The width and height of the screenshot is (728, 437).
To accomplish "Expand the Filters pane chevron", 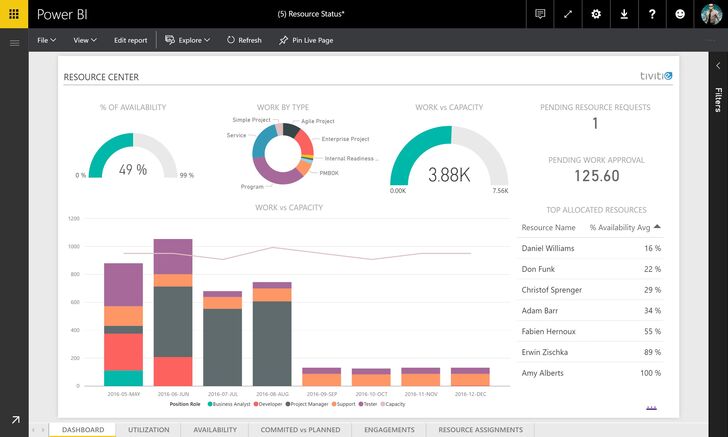I will coord(716,64).
